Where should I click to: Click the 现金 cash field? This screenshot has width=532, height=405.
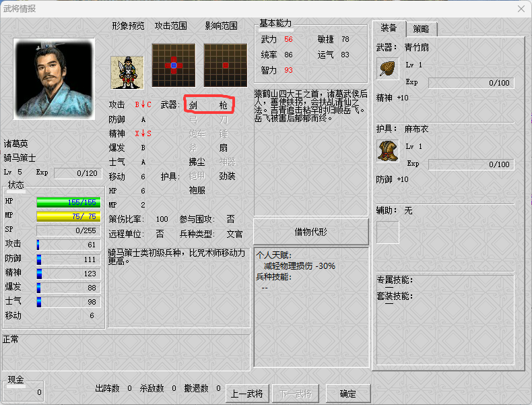23,392
